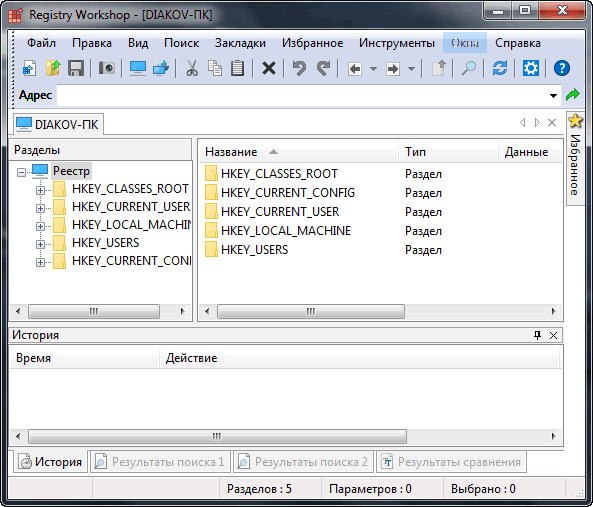
Task: Click the Избранное star icon on sidebar
Action: (575, 121)
